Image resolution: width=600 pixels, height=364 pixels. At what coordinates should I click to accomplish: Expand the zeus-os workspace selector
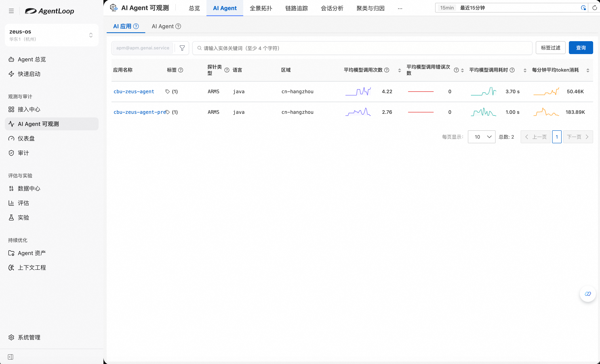click(52, 35)
